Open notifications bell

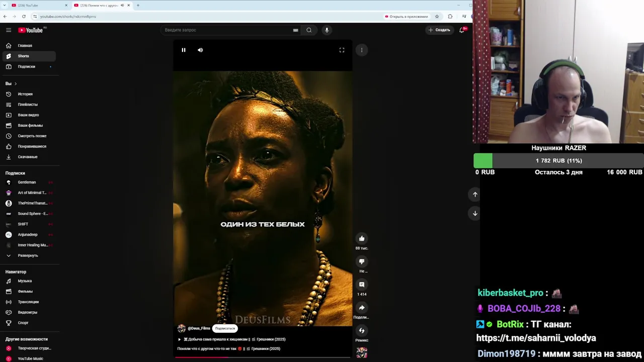(x=462, y=30)
